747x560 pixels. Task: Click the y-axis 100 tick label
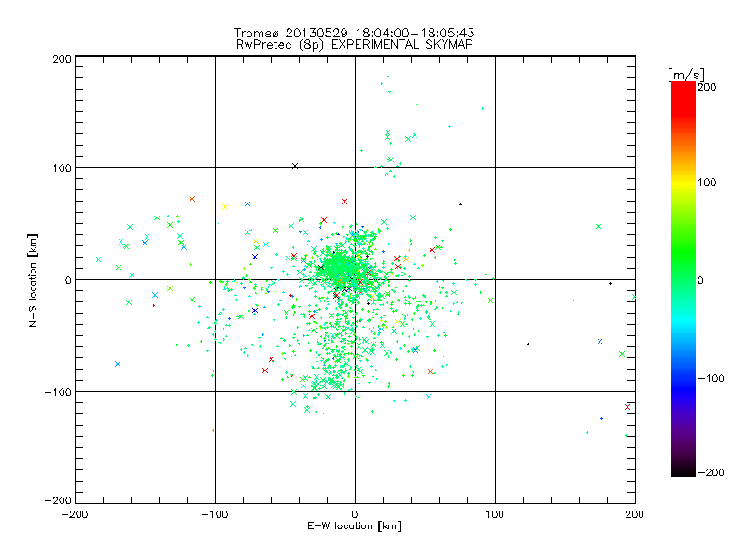tap(62, 168)
